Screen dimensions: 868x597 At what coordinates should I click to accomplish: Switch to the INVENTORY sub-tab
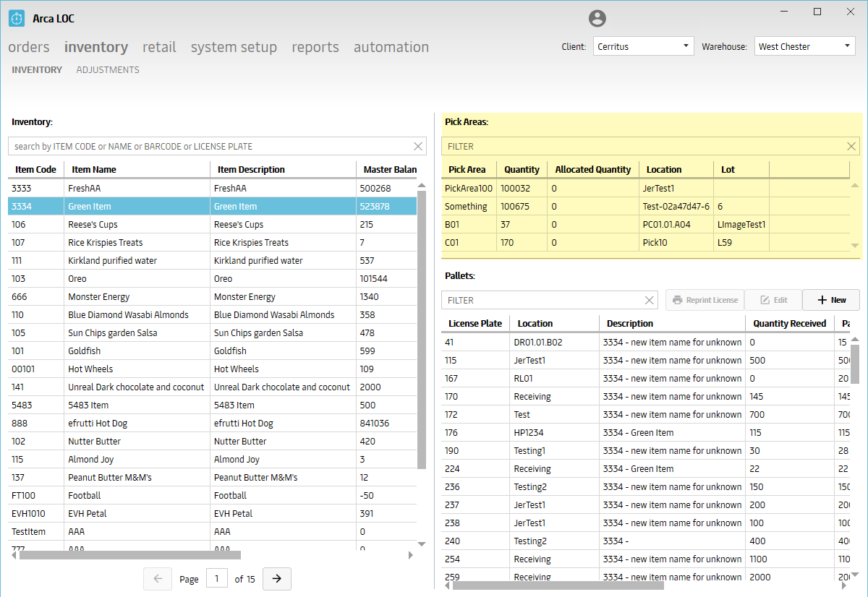click(x=37, y=70)
